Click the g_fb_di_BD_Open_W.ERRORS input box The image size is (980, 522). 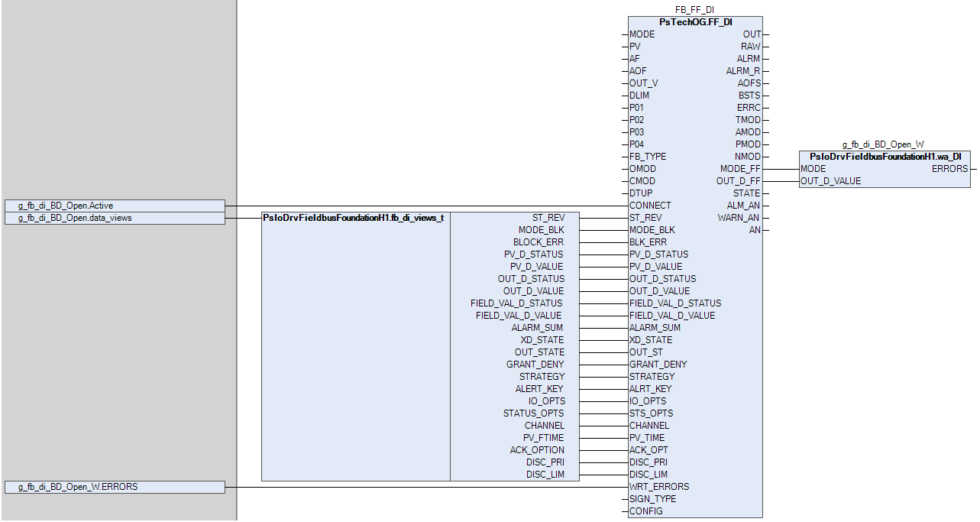pos(115,487)
